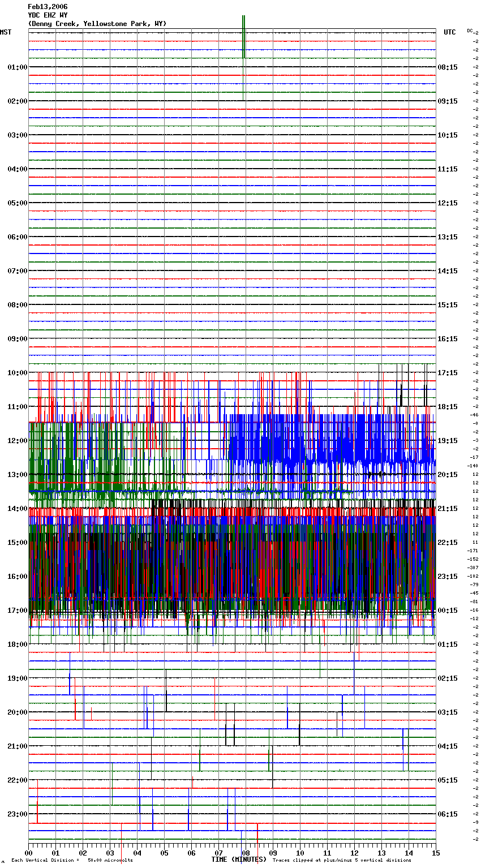Click the '12:15' UTC time label
481x868 pixels.
point(448,203)
